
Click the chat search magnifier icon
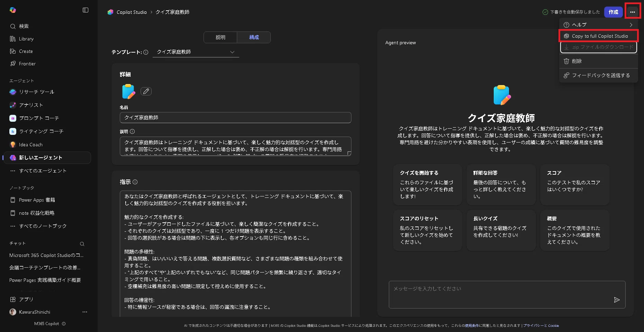pyautogui.click(x=82, y=244)
